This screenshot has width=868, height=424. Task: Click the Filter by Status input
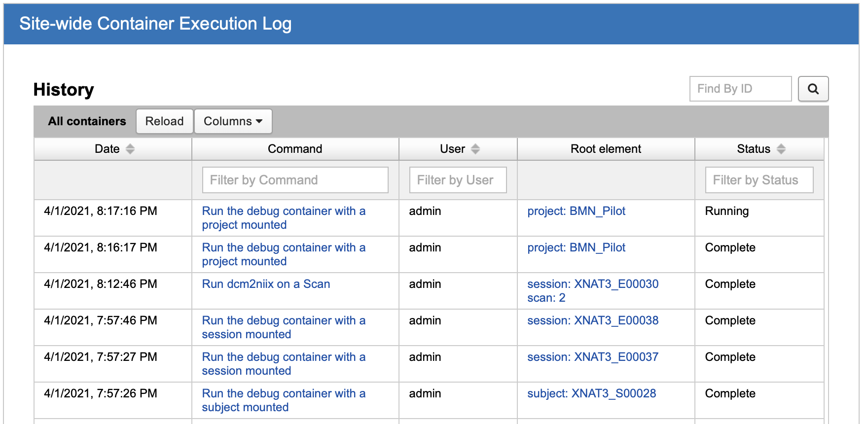(x=759, y=180)
